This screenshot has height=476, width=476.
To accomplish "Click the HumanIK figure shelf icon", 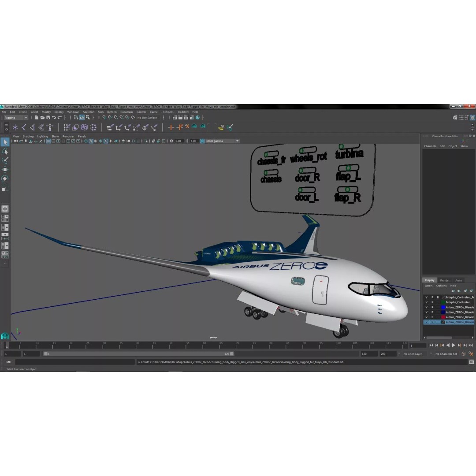I will click(x=50, y=127).
